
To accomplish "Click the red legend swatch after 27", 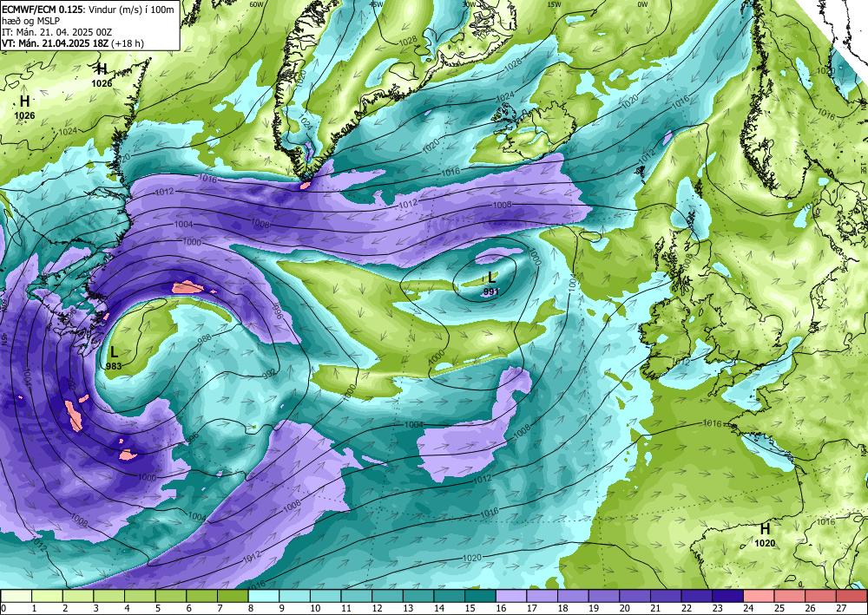I will point(852,596).
